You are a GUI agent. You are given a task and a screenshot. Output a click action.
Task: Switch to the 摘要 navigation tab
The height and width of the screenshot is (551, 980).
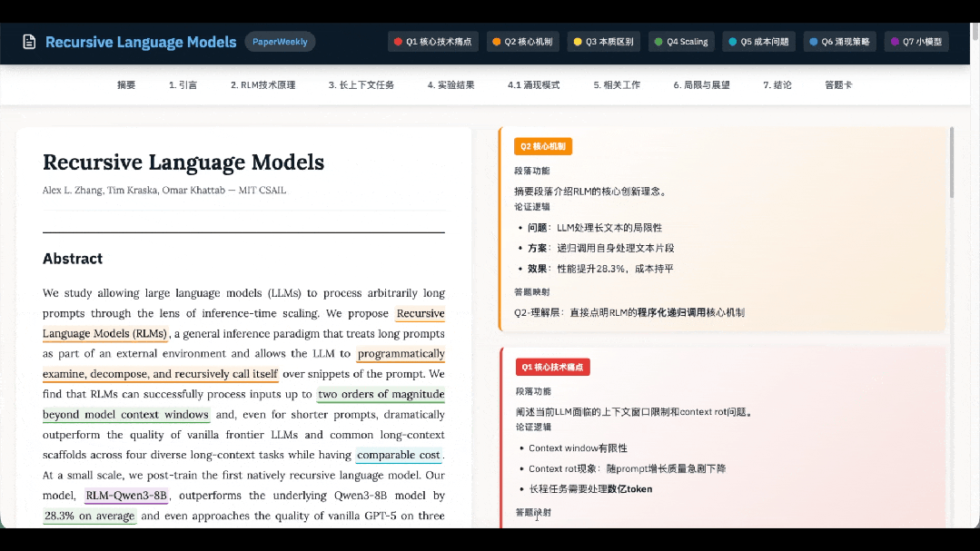coord(126,84)
